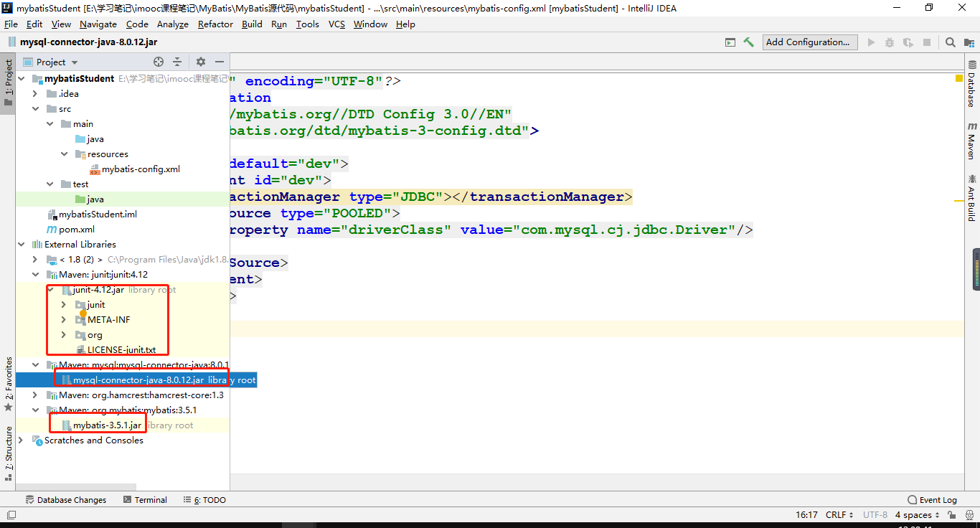Click the Debug bug toolbar icon
The width and height of the screenshot is (980, 528).
click(x=890, y=42)
